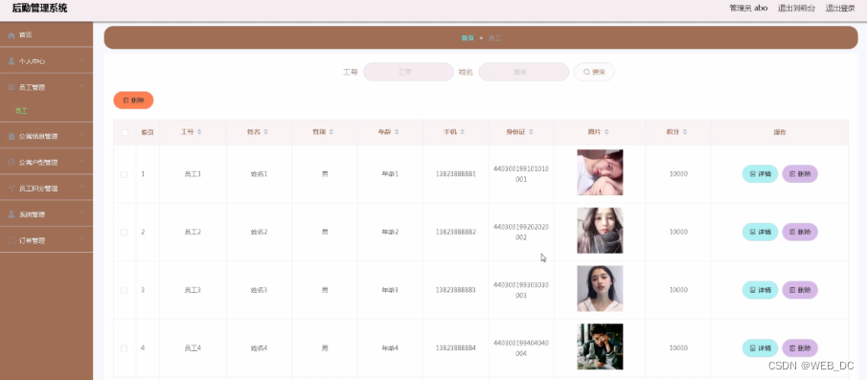
Task: Click the clock icon beside 公寓户型管理
Action: tap(11, 163)
